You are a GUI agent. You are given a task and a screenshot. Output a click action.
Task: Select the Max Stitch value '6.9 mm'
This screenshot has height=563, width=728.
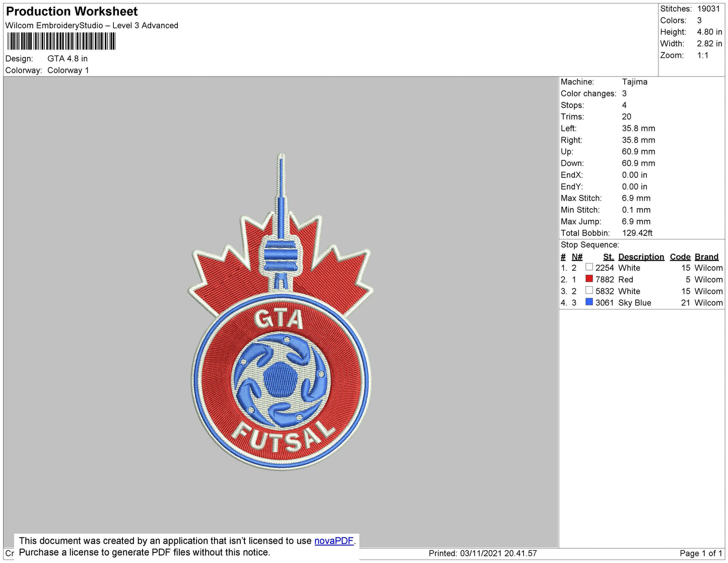point(636,199)
